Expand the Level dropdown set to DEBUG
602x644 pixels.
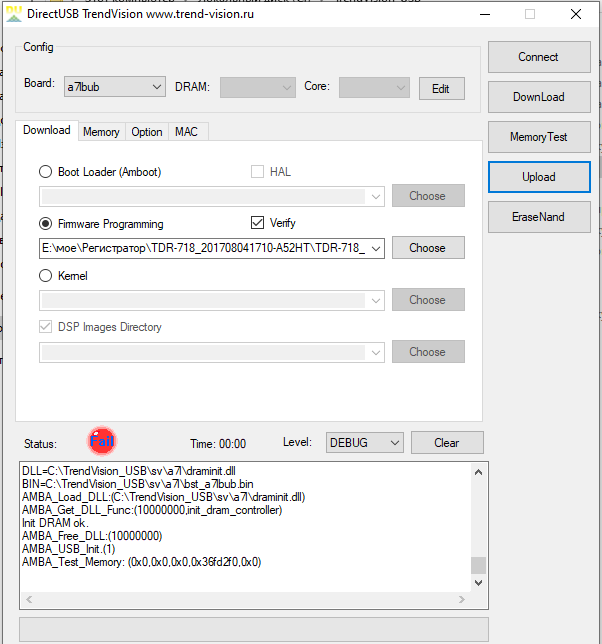[364, 443]
